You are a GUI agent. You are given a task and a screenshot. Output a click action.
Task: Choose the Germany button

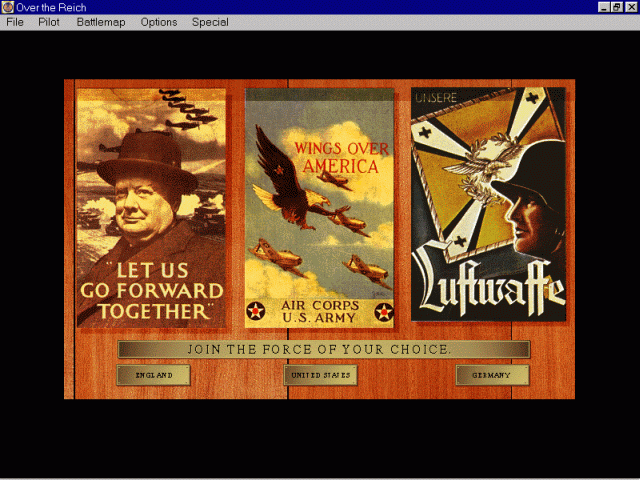(x=492, y=375)
